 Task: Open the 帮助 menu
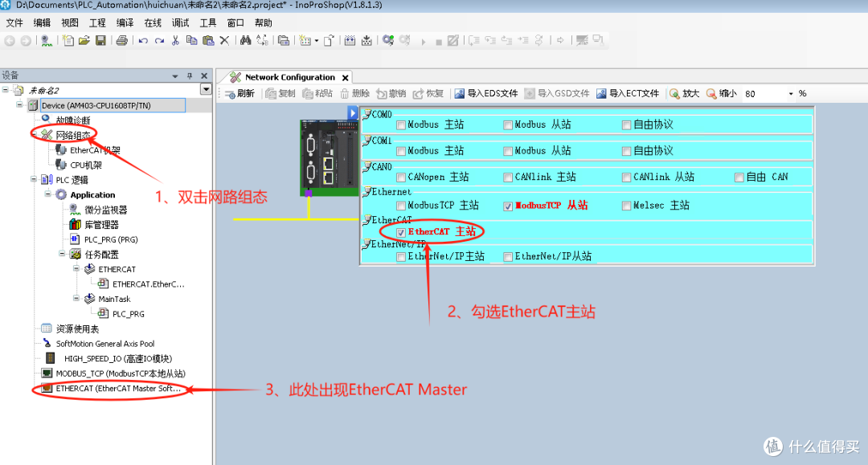pos(264,22)
